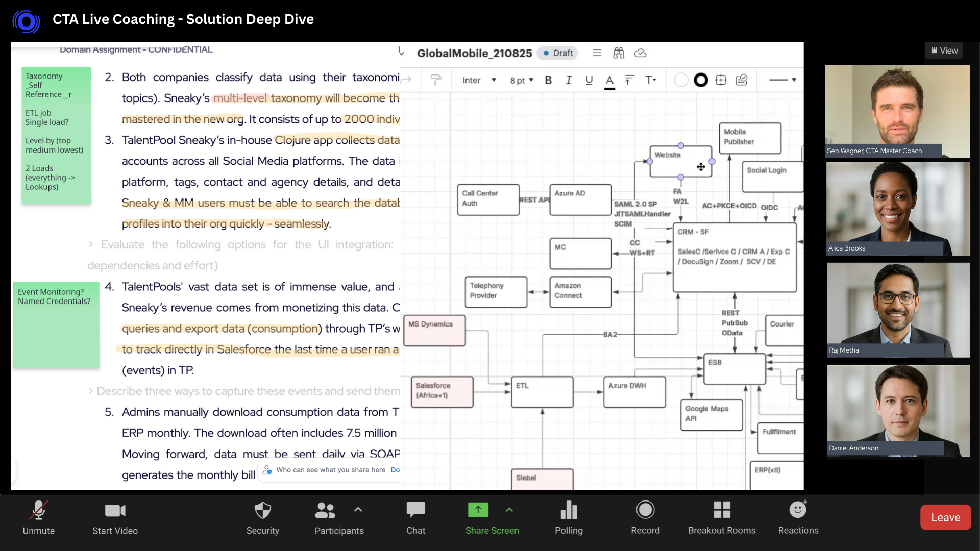Open Breakout Rooms
The image size is (980, 551).
pos(722,517)
